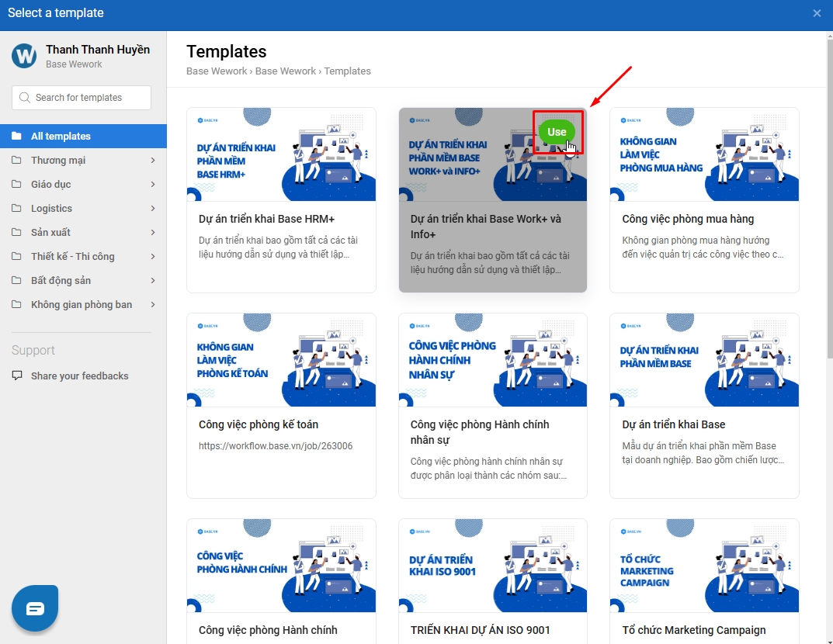Click the Dự án triển khai Base title

coord(674,424)
